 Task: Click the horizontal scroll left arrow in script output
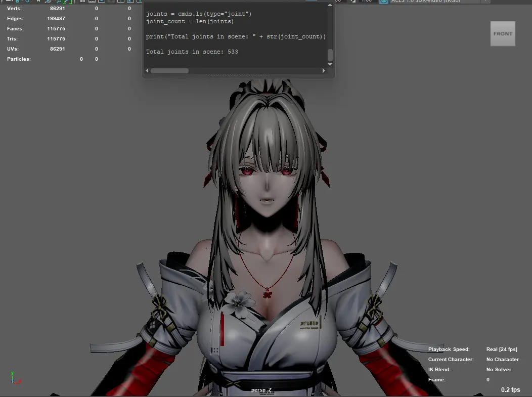(x=147, y=71)
